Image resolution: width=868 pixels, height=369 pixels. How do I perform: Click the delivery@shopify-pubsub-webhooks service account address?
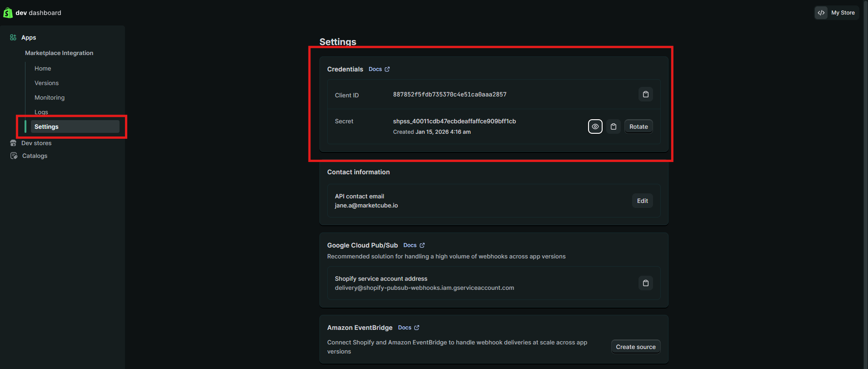click(x=424, y=288)
